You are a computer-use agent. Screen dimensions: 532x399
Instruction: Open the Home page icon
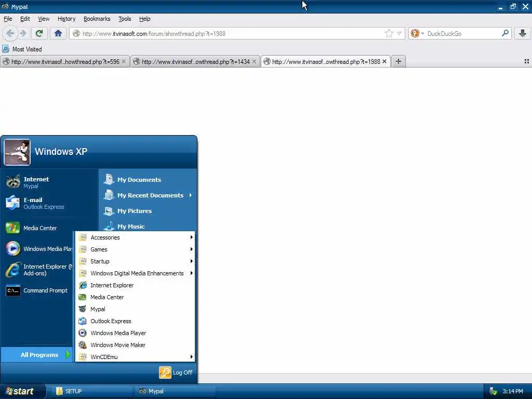58,33
